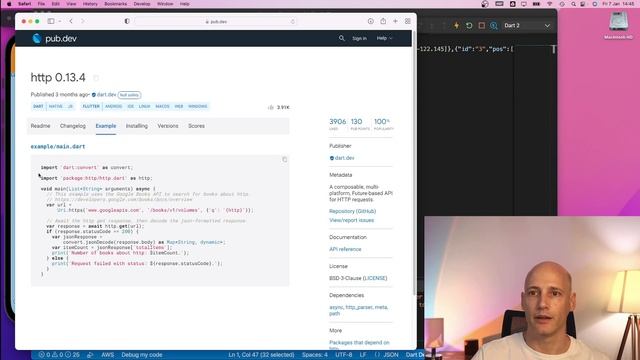640x360 pixels.
Task: Open Safari share icon
Action: (x=383, y=21)
